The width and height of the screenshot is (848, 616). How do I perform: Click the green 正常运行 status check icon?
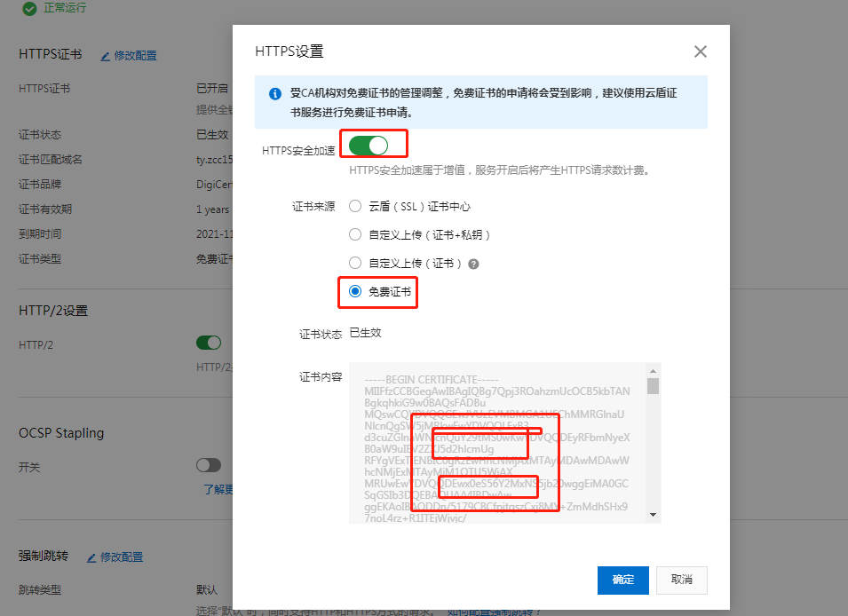click(29, 8)
